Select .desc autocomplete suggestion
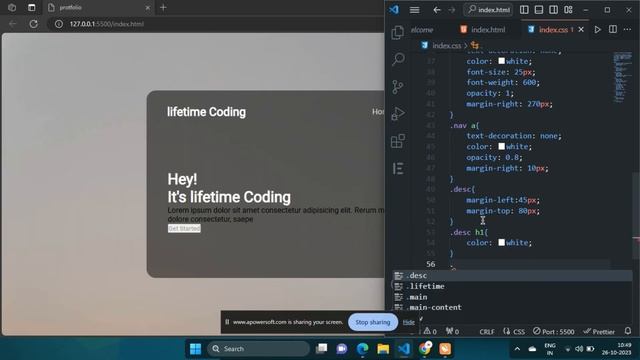 coord(513,276)
